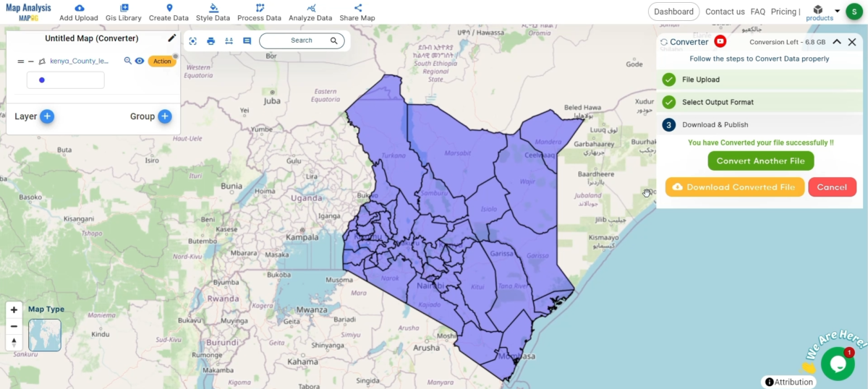Click Convert Another File button
This screenshot has height=389, width=868.
[760, 161]
